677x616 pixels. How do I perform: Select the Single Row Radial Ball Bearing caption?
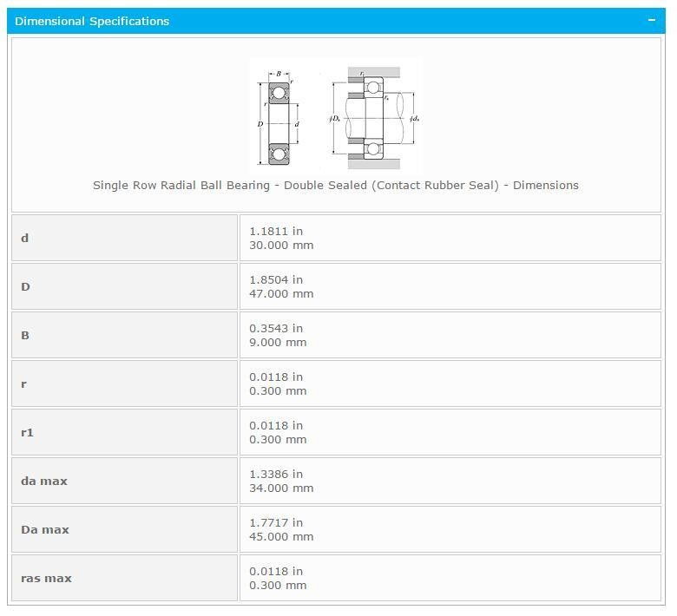coord(336,185)
